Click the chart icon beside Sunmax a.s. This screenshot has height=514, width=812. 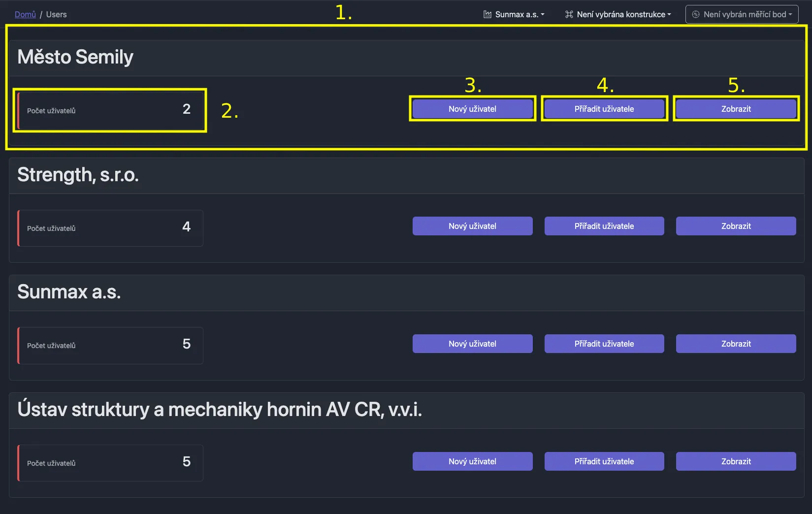point(487,14)
